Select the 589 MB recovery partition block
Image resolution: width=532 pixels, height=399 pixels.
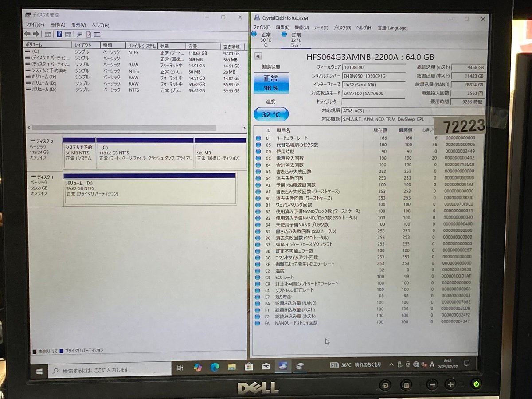[220, 153]
